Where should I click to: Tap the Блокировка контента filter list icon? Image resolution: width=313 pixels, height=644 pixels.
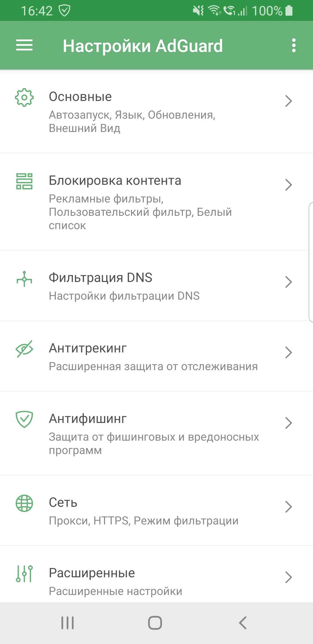24,181
